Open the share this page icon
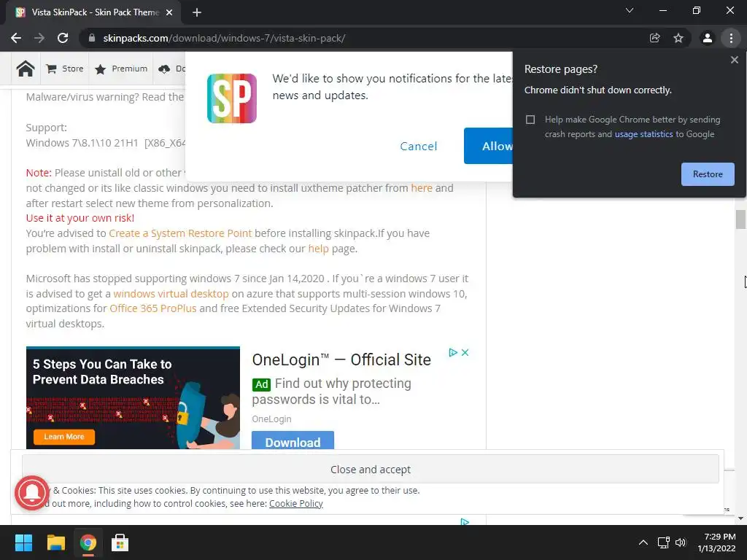The width and height of the screenshot is (747, 560). click(x=655, y=38)
